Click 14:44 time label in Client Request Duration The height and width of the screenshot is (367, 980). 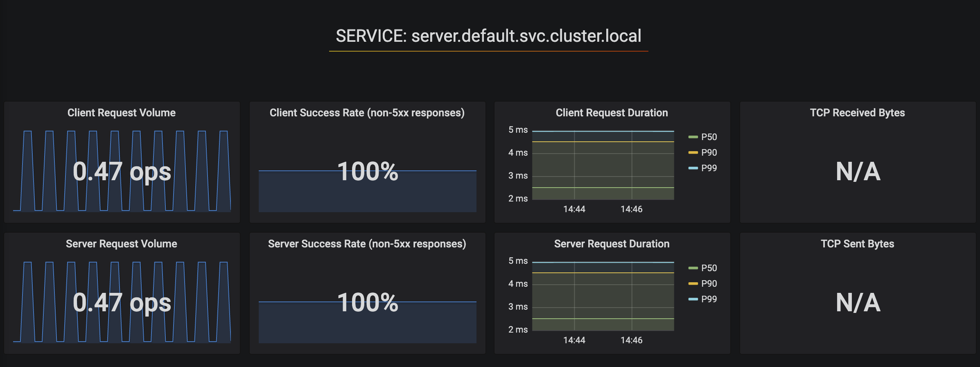click(574, 209)
